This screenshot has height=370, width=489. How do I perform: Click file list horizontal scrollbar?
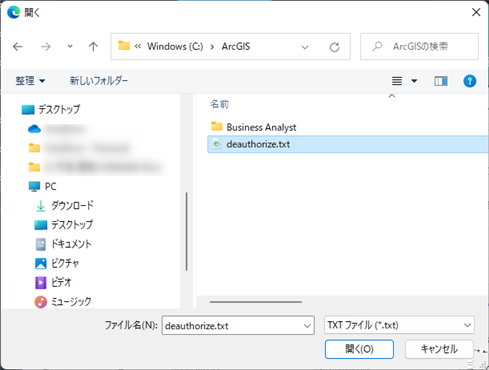coord(256,302)
